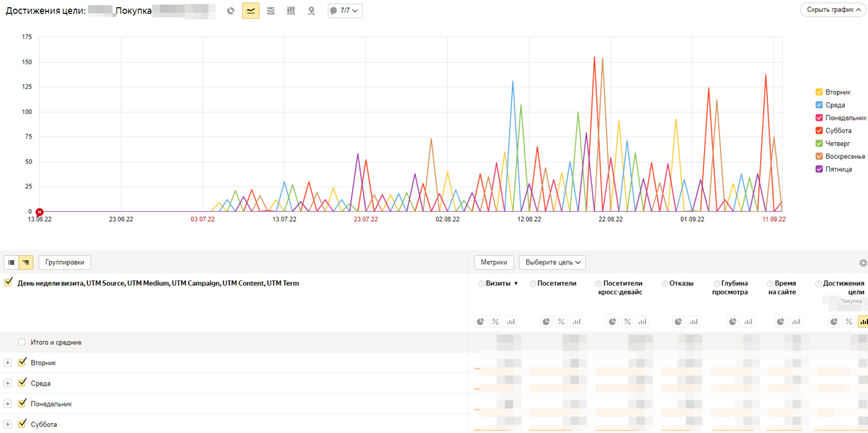
Task: Show percentage for Визиты column
Action: (x=496, y=322)
